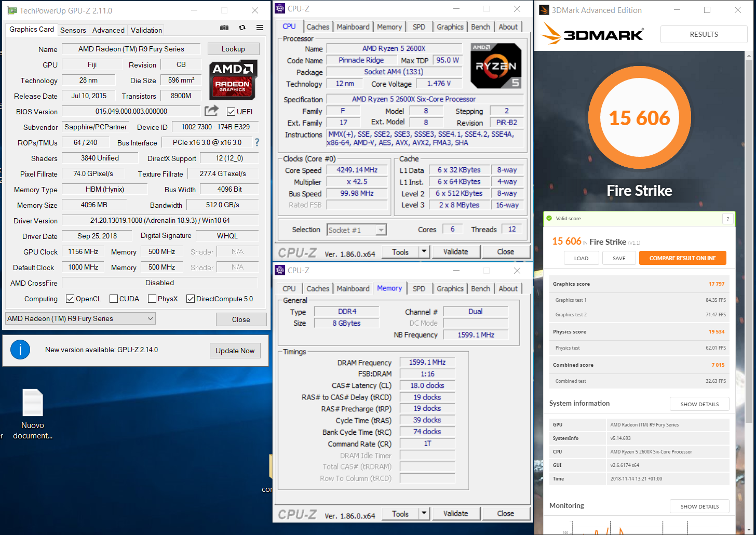Viewport: 756px width, 535px height.
Task: Click the GPU-Z refresh icon
Action: [242, 28]
